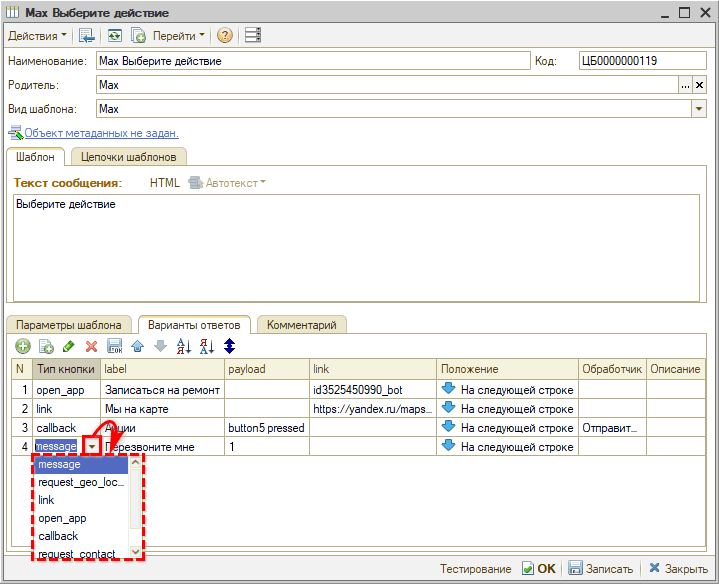Click the Copy row icon in table toolbar
Screen dimensions: 719x584
pos(45,346)
